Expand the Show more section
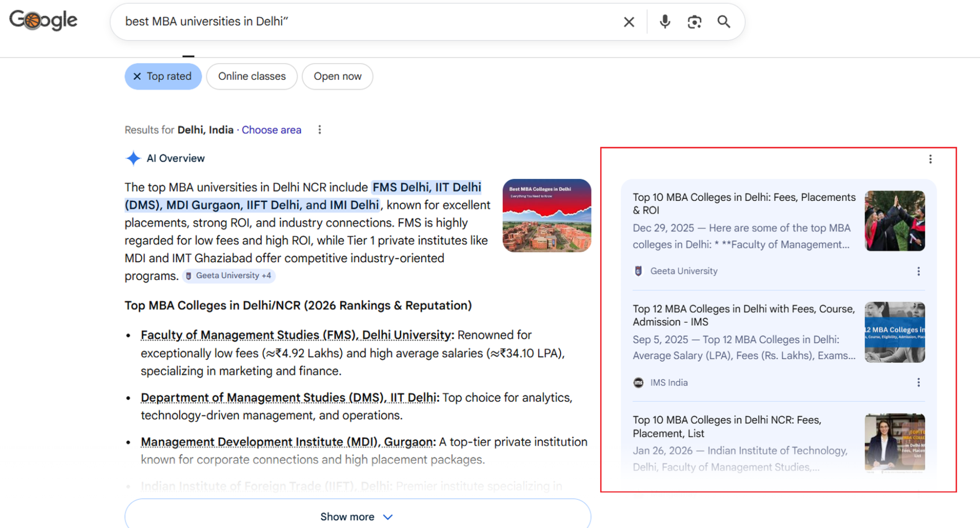The height and width of the screenshot is (528, 980). (x=357, y=516)
